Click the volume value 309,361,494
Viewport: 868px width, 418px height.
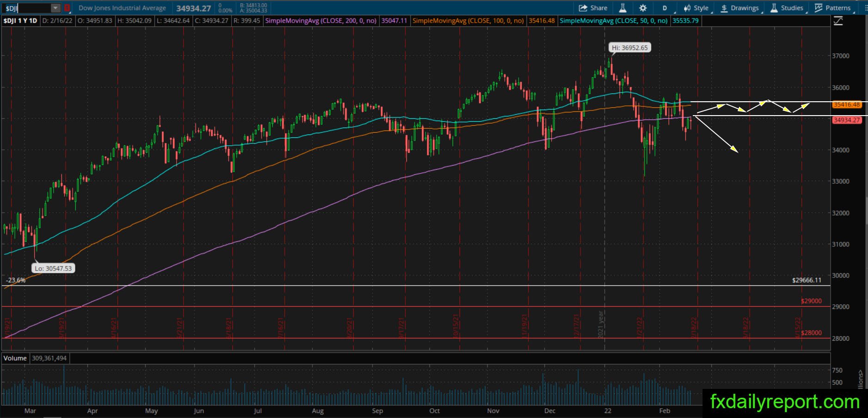[x=49, y=358]
